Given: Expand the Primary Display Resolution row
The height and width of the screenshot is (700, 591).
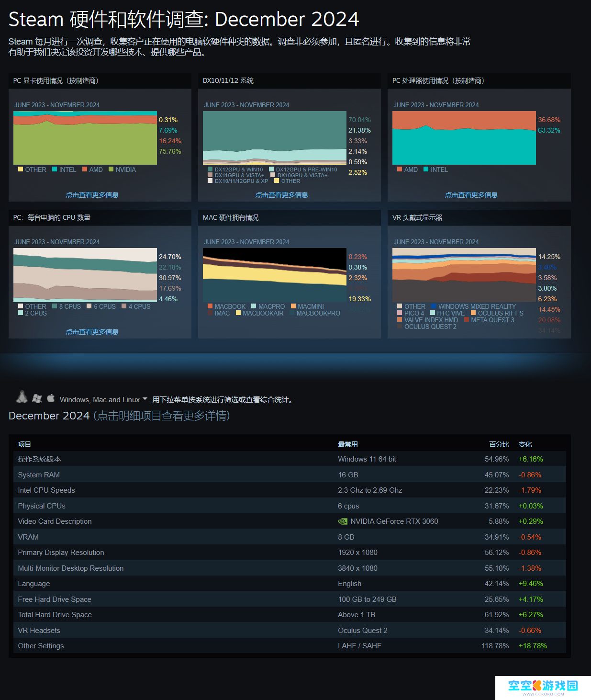Looking at the screenshot, I should point(290,553).
